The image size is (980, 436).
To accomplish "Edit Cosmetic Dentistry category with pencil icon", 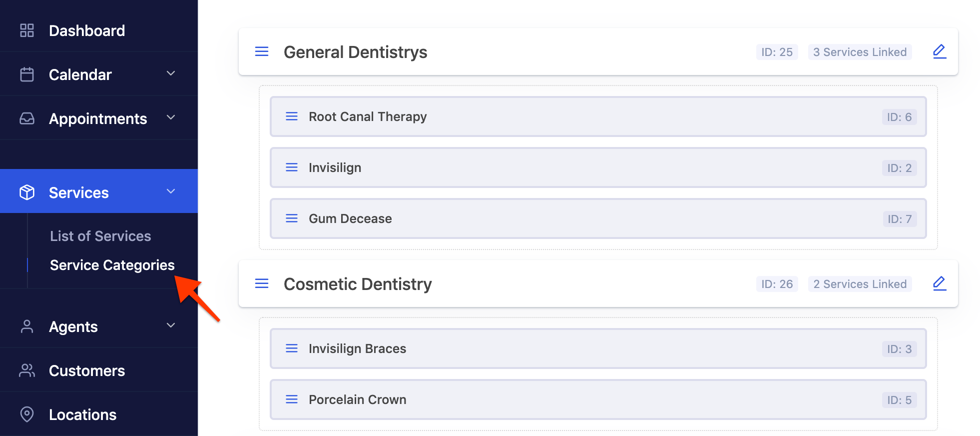I will pos(939,283).
